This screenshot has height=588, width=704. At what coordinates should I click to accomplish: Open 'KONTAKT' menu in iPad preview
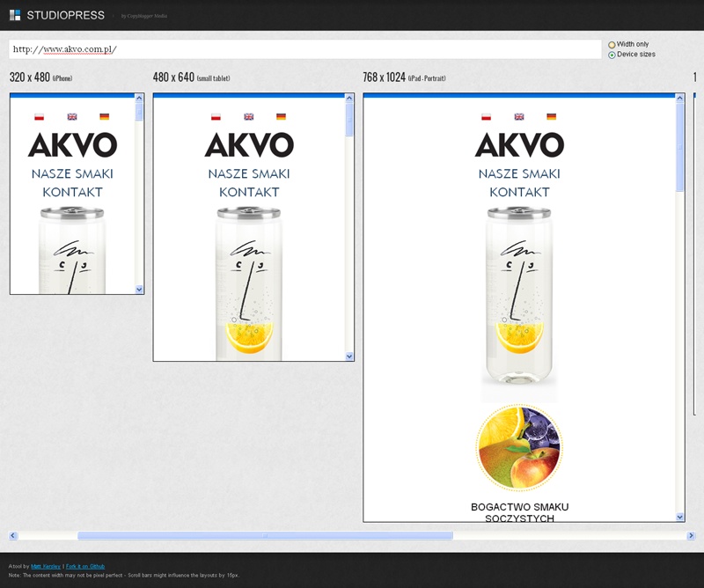519,192
